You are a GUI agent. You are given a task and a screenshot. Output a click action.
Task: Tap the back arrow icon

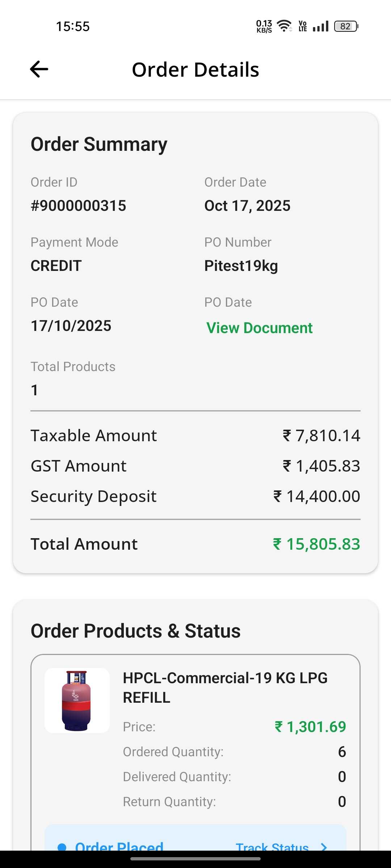pos(39,69)
